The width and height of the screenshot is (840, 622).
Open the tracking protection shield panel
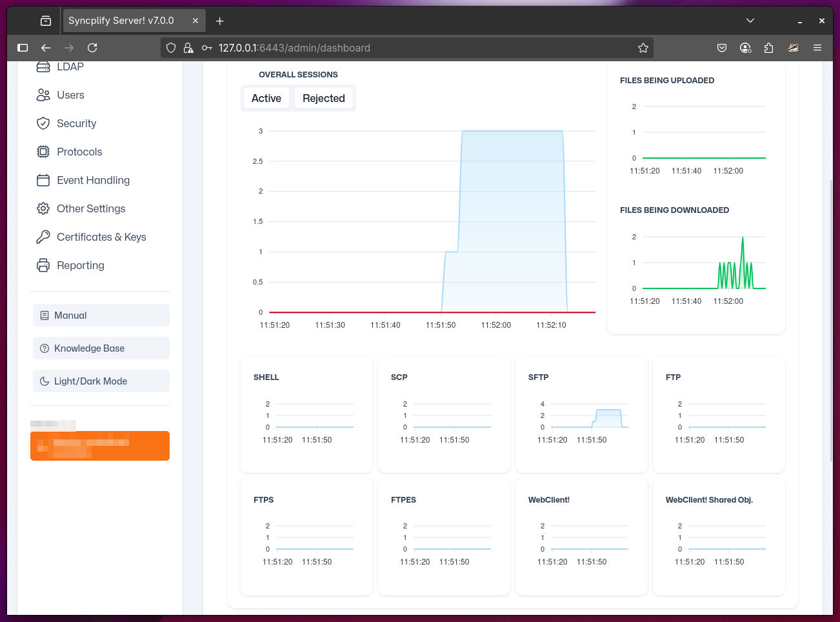pyautogui.click(x=170, y=47)
